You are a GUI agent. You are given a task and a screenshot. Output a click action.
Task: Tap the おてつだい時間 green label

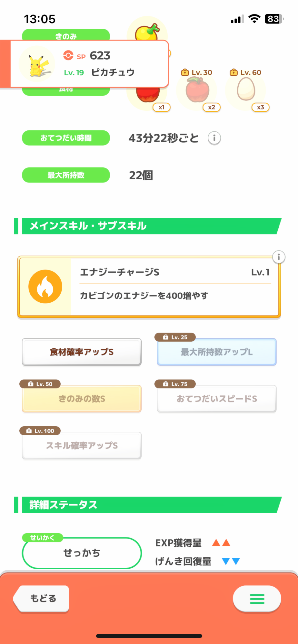click(66, 138)
